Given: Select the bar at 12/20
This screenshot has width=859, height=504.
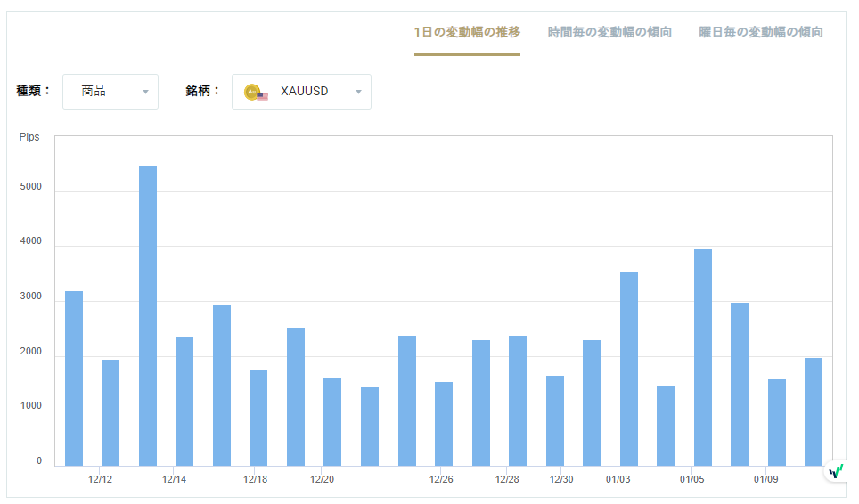Looking at the screenshot, I should coord(332,422).
